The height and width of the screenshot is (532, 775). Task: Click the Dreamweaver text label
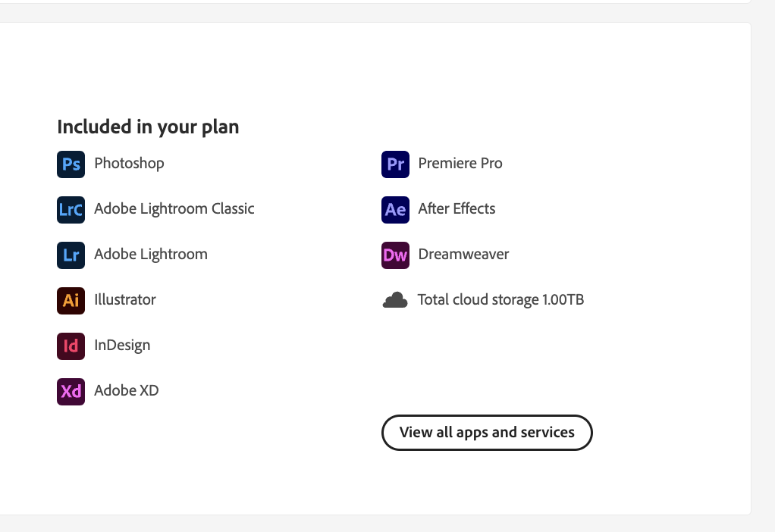[x=463, y=254]
